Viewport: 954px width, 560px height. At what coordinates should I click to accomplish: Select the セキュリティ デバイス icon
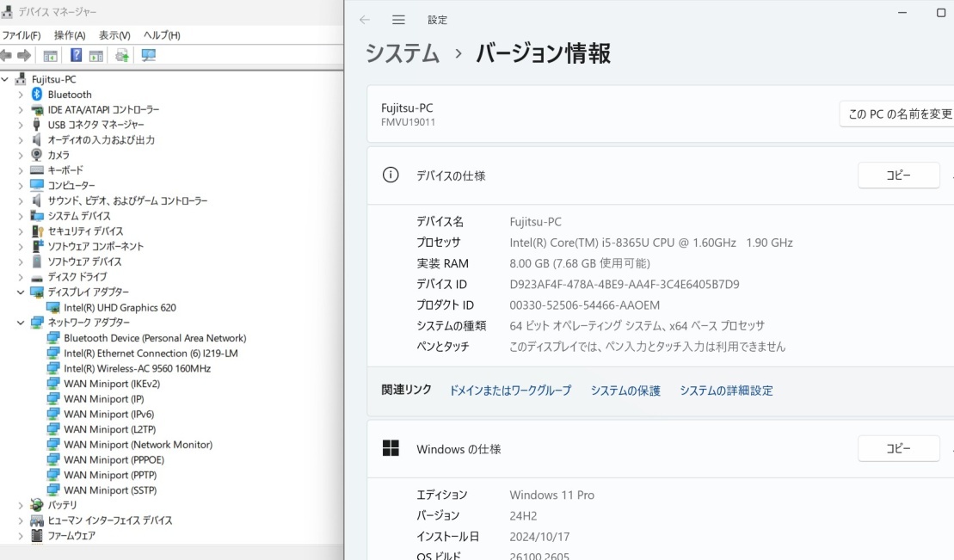37,231
